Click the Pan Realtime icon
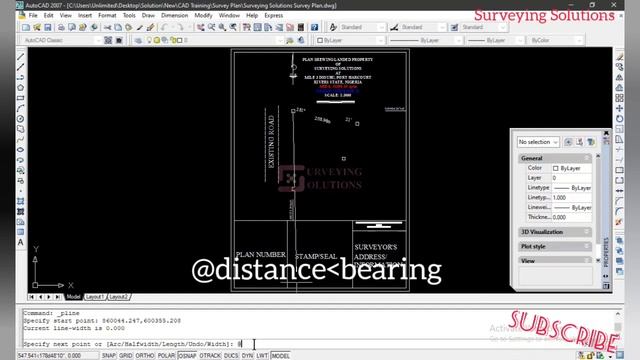This screenshot has height=360, width=640. pyautogui.click(x=200, y=27)
